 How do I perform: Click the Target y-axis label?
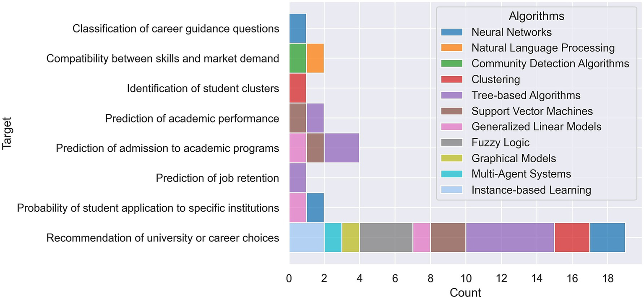point(7,133)
